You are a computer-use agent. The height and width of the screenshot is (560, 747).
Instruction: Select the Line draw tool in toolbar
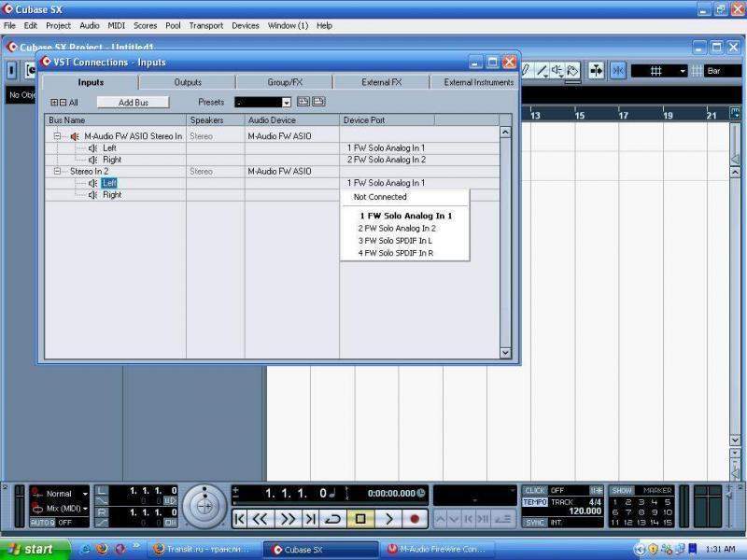[x=542, y=71]
